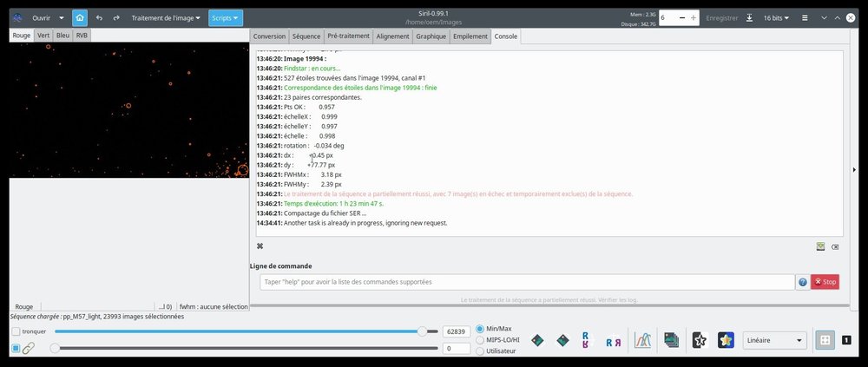868x367 pixels.
Task: Click 'Another task is already in progress' line
Action: (x=365, y=223)
